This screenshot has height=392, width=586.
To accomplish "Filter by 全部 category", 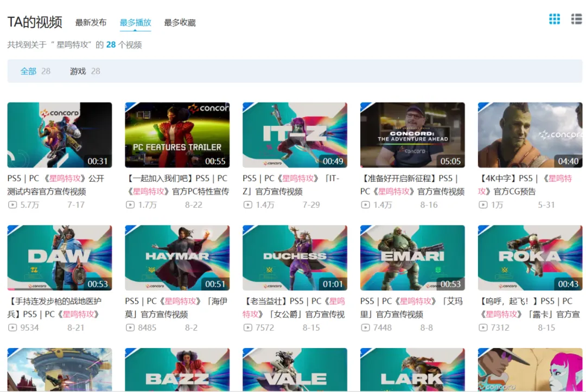I will [35, 72].
